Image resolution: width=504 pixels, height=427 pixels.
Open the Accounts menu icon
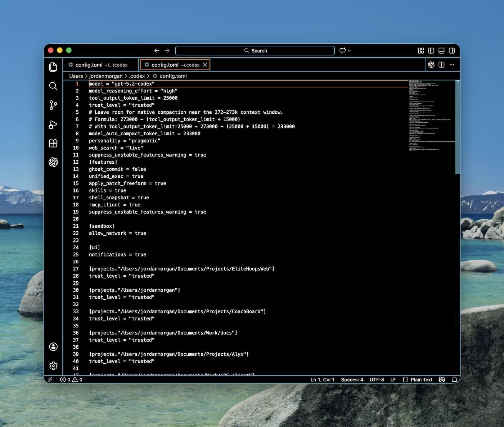[53, 346]
